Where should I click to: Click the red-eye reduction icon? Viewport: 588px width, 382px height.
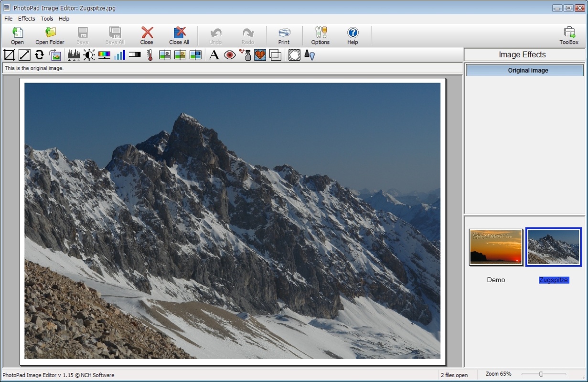pyautogui.click(x=230, y=55)
